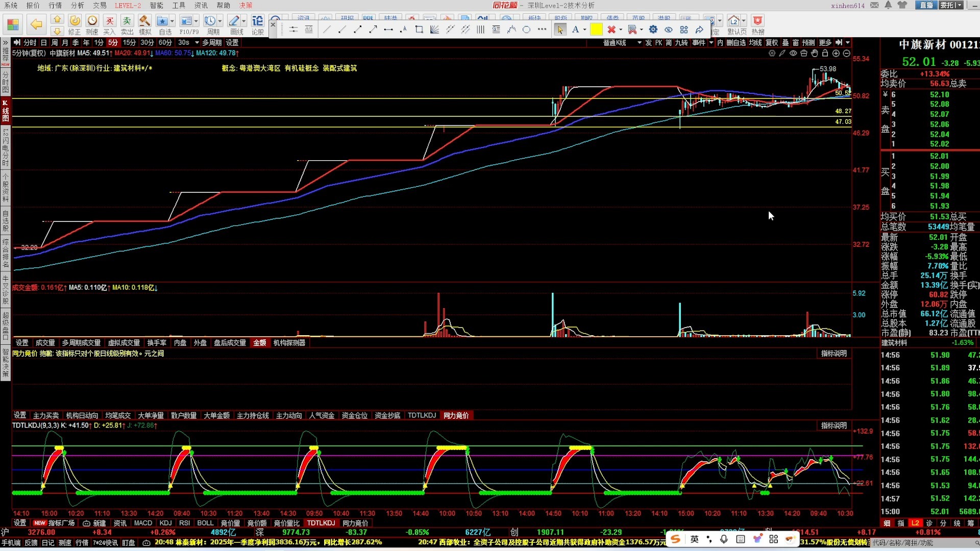Viewport: 980px width, 551px height.
Task: Click the 更多 more button
Action: click(825, 43)
